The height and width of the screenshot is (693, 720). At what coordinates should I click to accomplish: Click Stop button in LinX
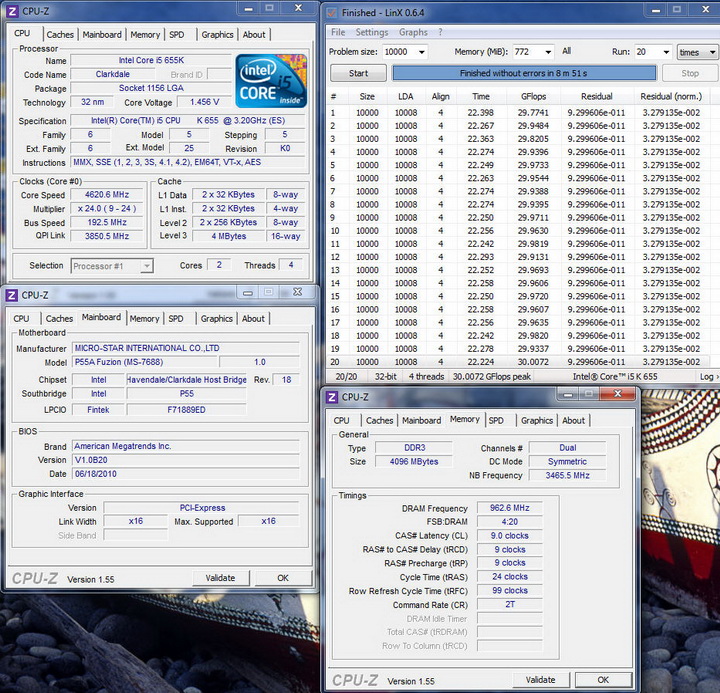point(690,73)
